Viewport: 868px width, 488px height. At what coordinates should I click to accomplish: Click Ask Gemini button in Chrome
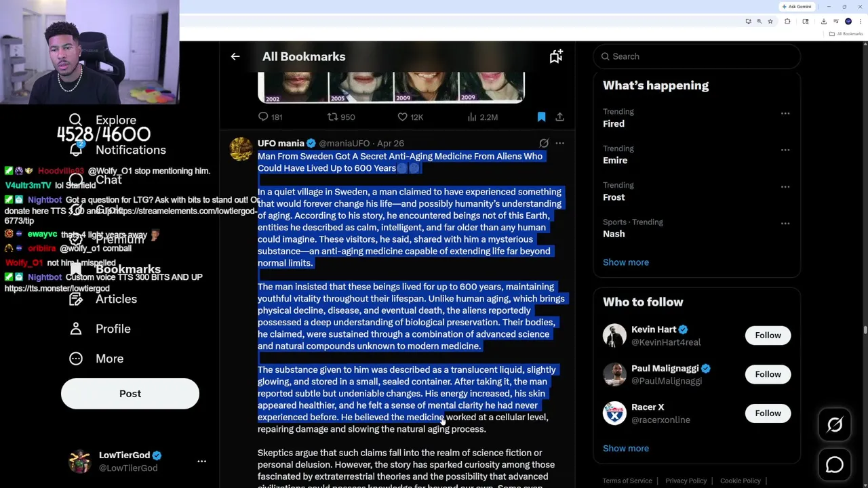pyautogui.click(x=796, y=7)
